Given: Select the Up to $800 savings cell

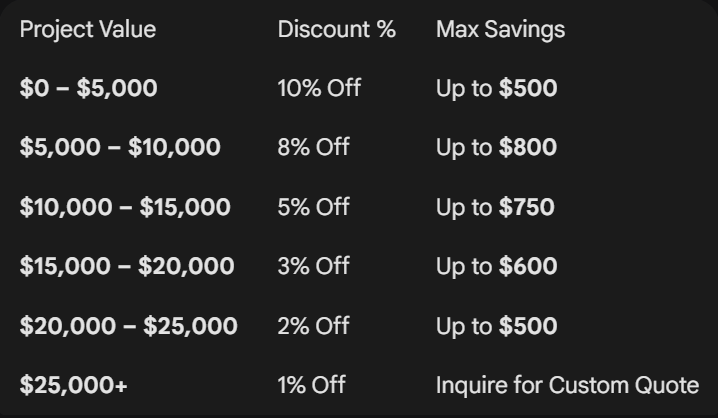Looking at the screenshot, I should 496,148.
